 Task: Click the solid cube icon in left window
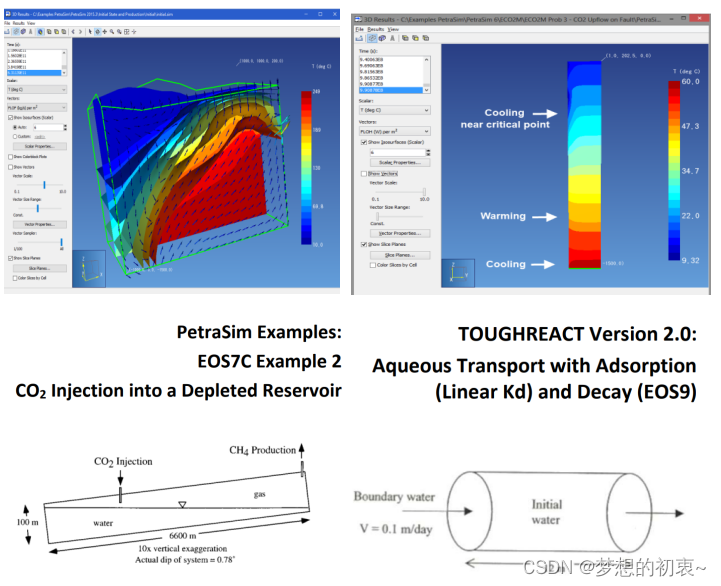tap(23, 32)
